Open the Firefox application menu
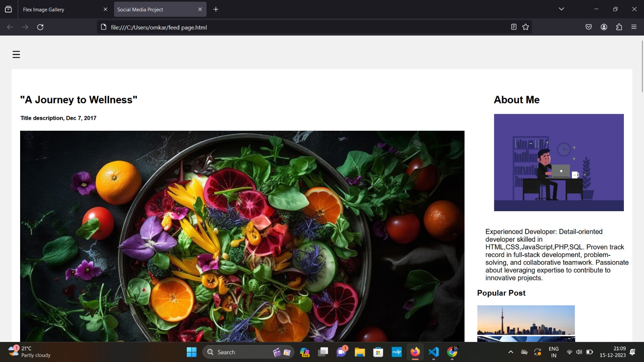 tap(634, 27)
